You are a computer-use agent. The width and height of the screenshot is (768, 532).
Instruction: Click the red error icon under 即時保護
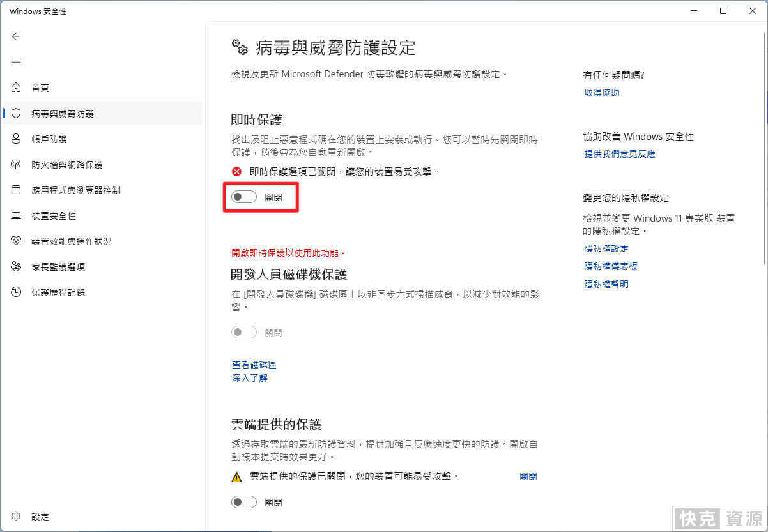(237, 171)
